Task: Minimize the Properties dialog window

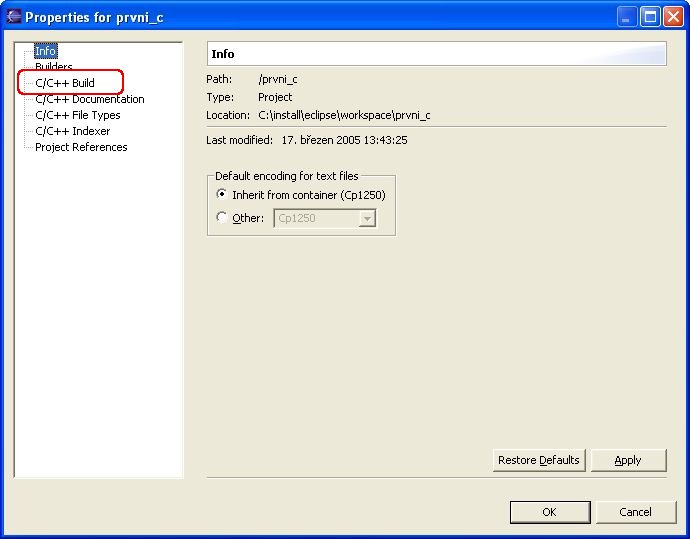Action: (x=627, y=17)
